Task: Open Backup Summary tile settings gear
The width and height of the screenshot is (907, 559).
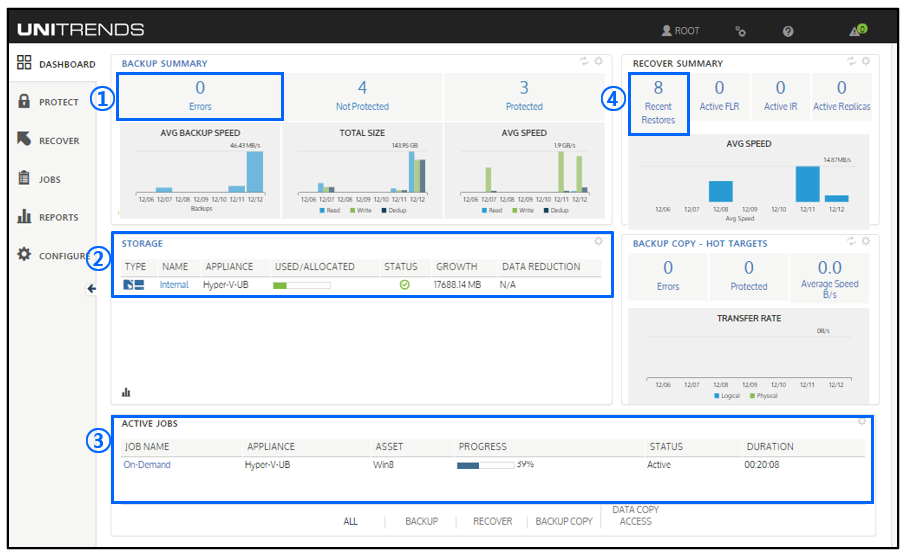Action: (x=599, y=61)
